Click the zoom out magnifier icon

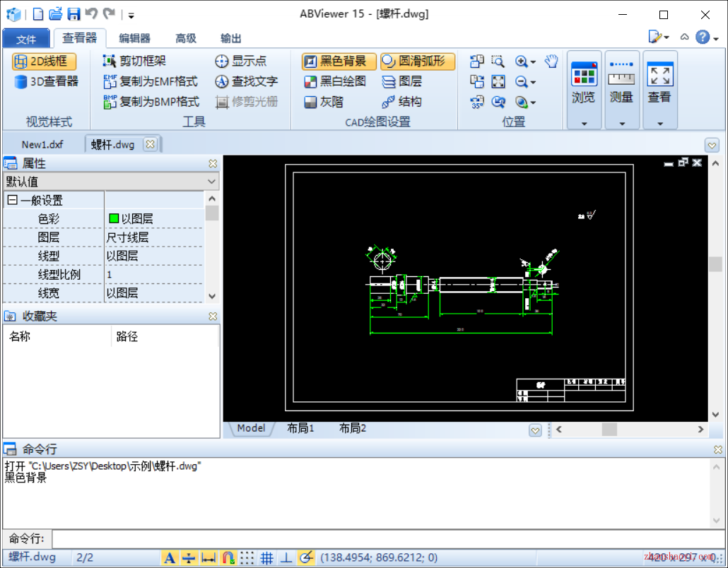tap(522, 82)
